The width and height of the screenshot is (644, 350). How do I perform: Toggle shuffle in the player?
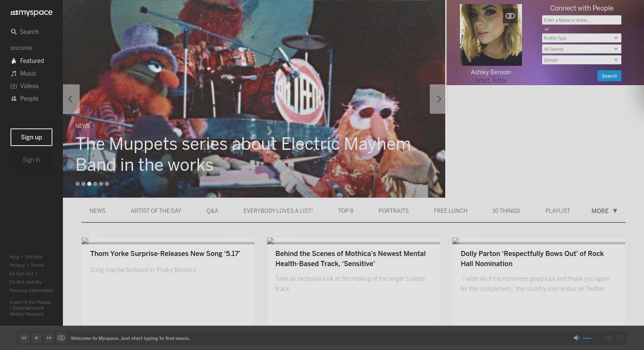point(608,338)
